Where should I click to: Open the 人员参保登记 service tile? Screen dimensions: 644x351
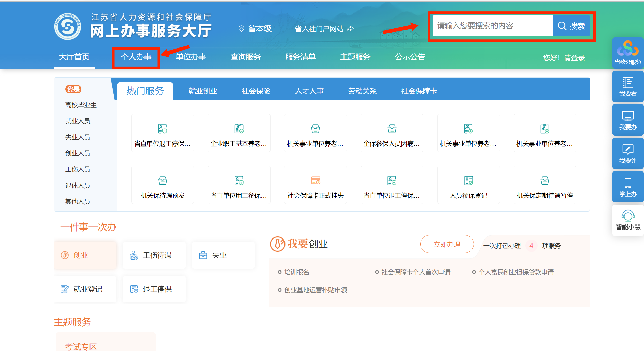(468, 185)
